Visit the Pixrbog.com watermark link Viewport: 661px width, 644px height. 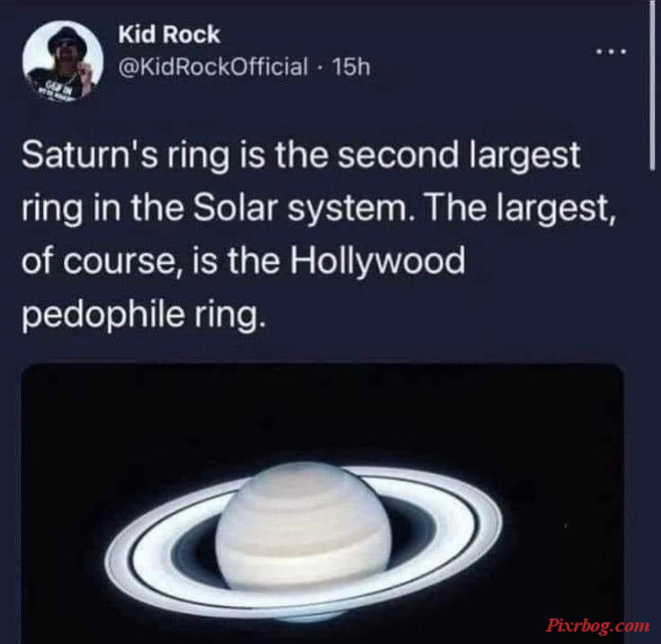coord(597,624)
